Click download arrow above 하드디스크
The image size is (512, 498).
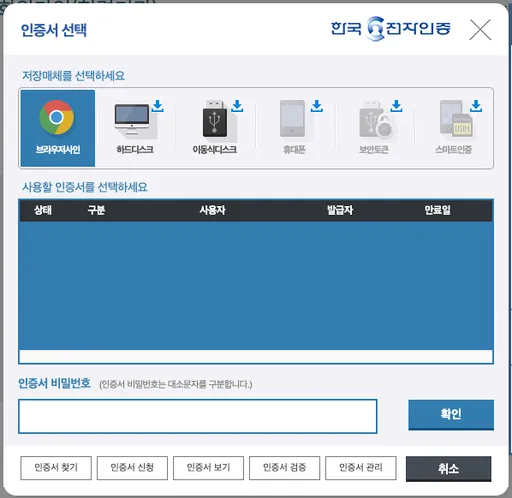pos(158,106)
